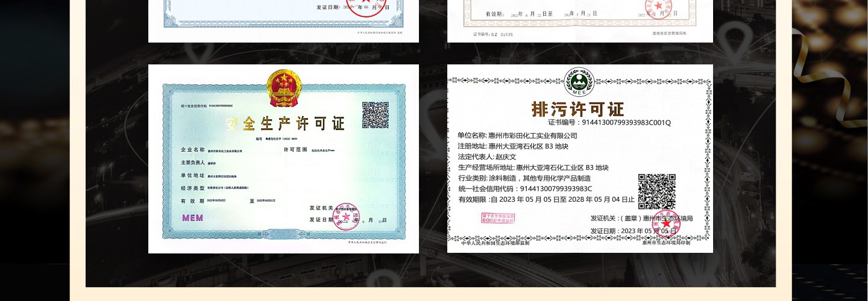
Task: Click the 证书编号 SZ 01535 text
Action: 492,34
